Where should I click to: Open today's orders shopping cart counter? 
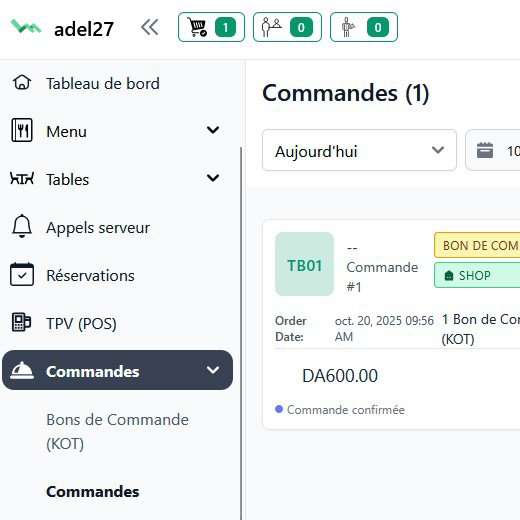click(211, 27)
